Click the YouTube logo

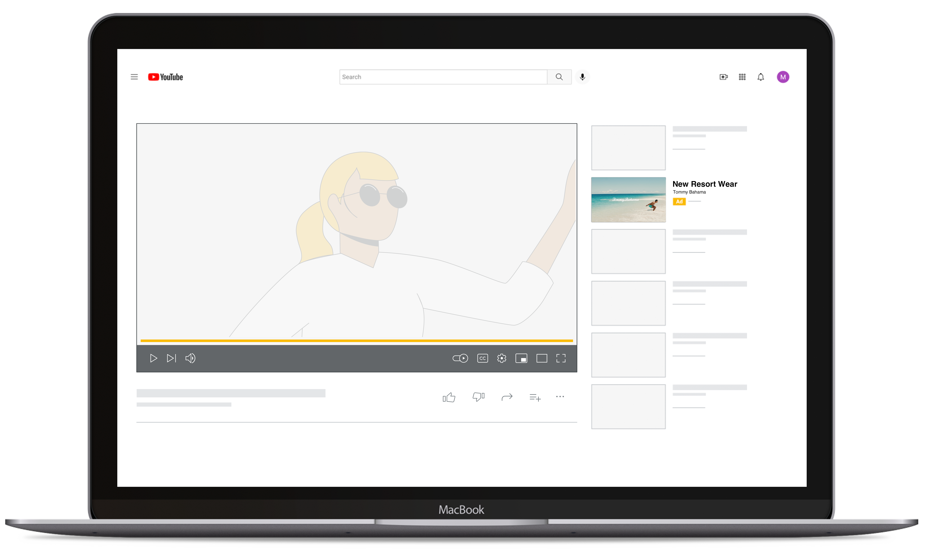coord(165,77)
